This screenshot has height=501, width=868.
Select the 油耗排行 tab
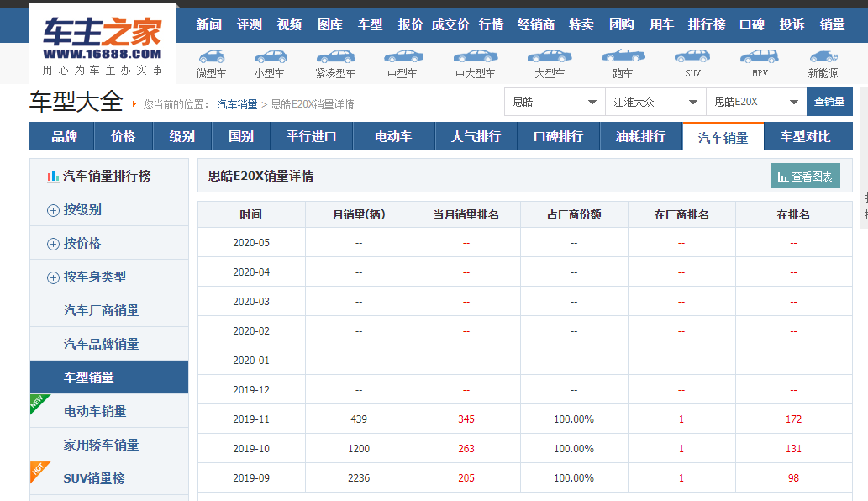(x=640, y=136)
